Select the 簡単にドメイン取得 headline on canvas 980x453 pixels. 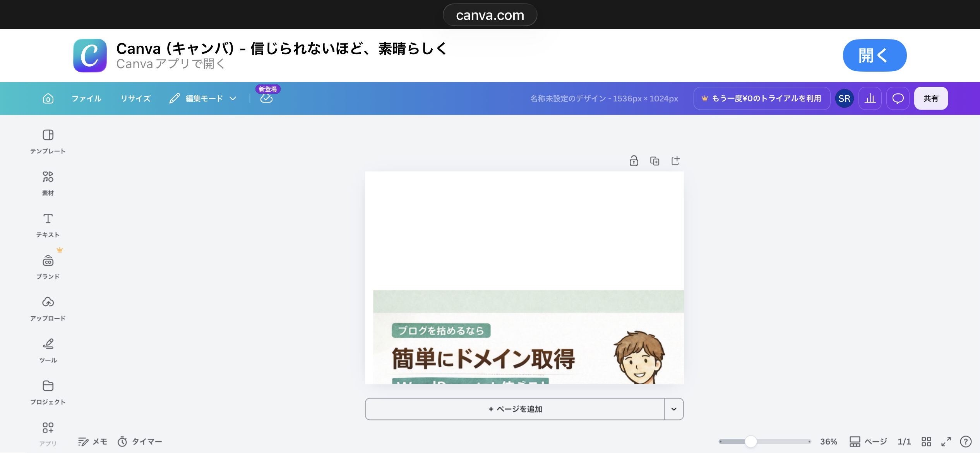[483, 359]
